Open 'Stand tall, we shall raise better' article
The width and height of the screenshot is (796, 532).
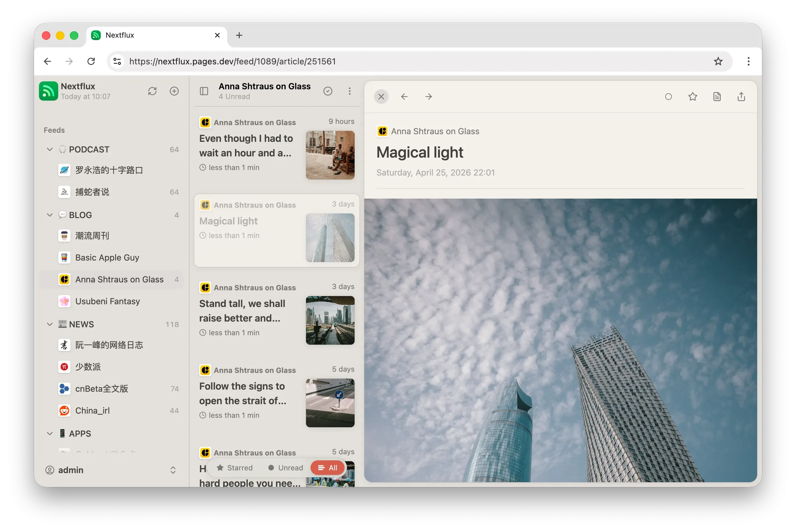pyautogui.click(x=277, y=313)
